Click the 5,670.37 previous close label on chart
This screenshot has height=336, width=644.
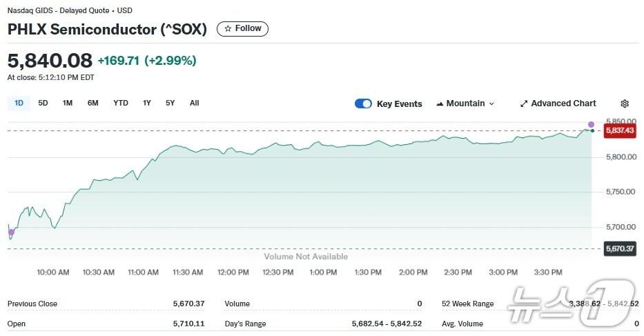(620, 248)
